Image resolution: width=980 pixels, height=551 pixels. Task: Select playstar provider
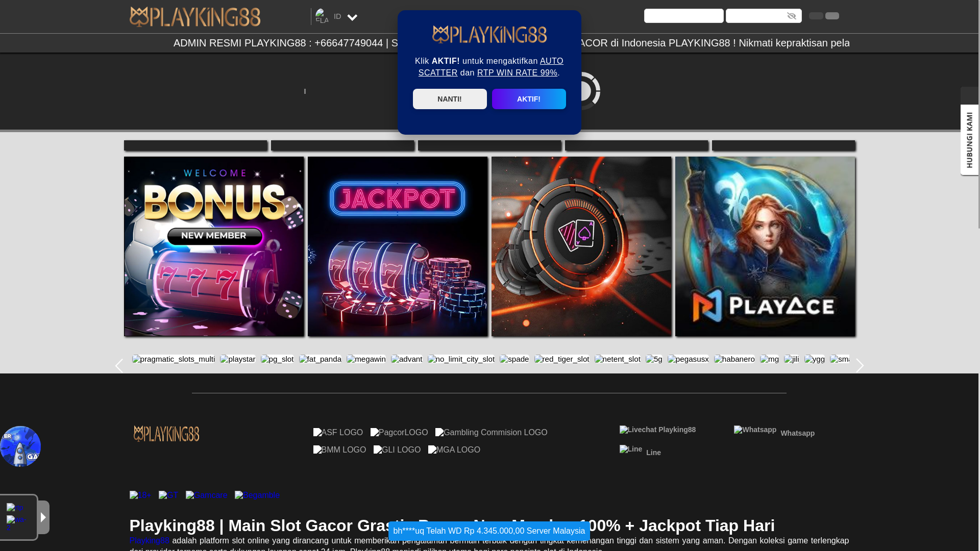click(238, 359)
